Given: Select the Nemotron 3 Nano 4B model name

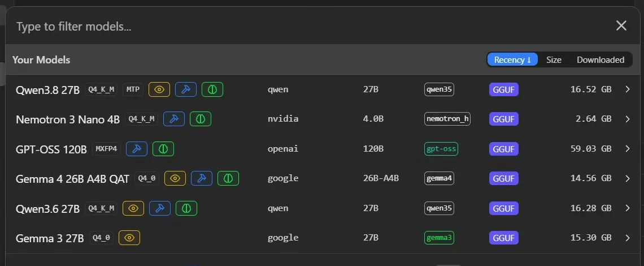Looking at the screenshot, I should 68,119.
